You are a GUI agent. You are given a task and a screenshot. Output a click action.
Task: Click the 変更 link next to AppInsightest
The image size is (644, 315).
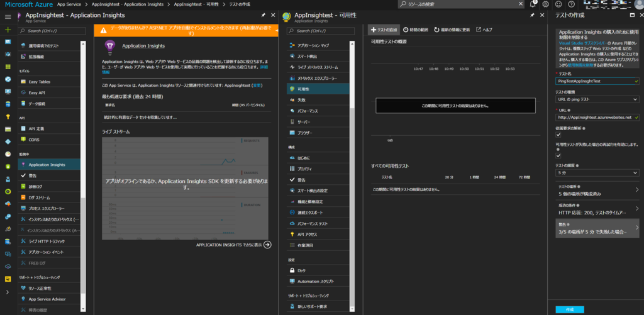click(x=257, y=86)
